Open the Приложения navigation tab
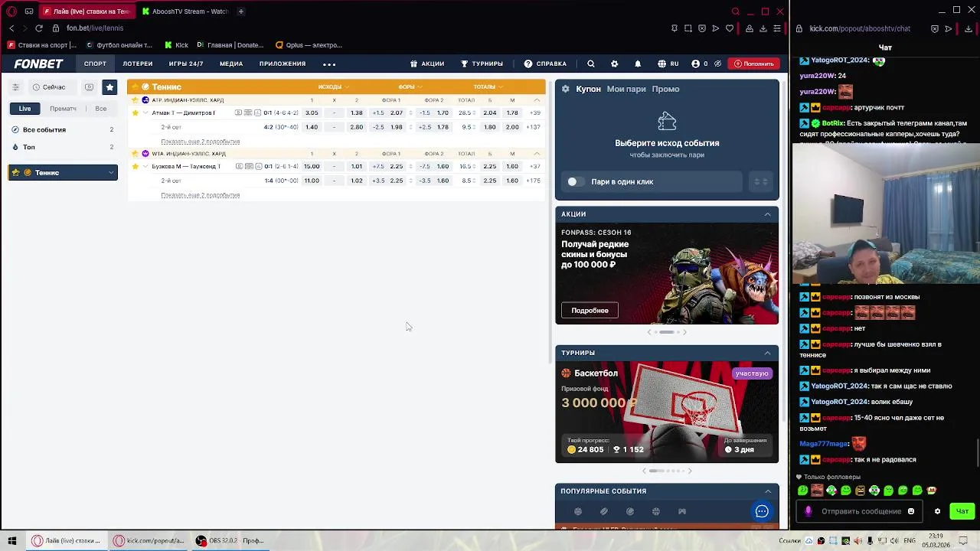Screen dimensions: 980x551 (x=283, y=64)
